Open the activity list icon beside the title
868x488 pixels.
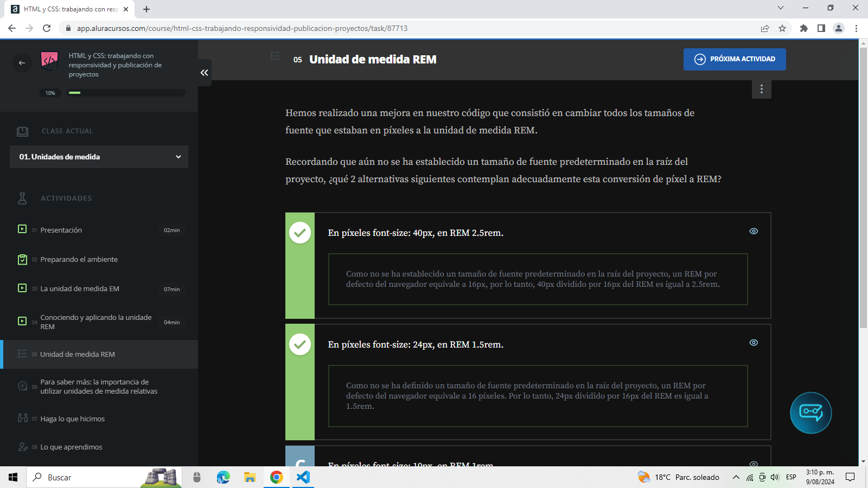275,56
